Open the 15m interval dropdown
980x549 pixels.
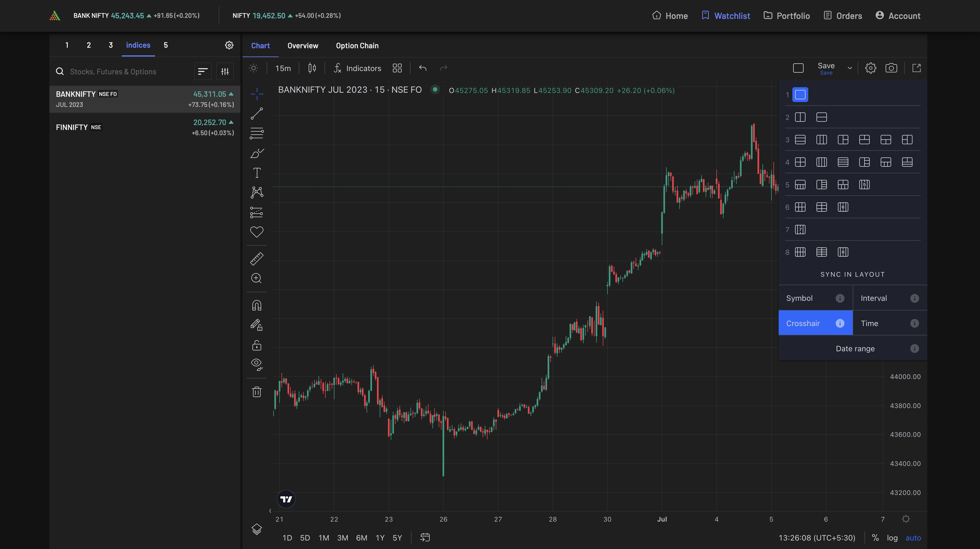click(x=283, y=68)
